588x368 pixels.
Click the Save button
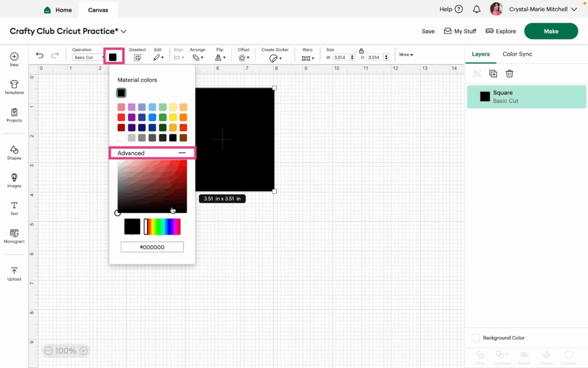tap(428, 31)
